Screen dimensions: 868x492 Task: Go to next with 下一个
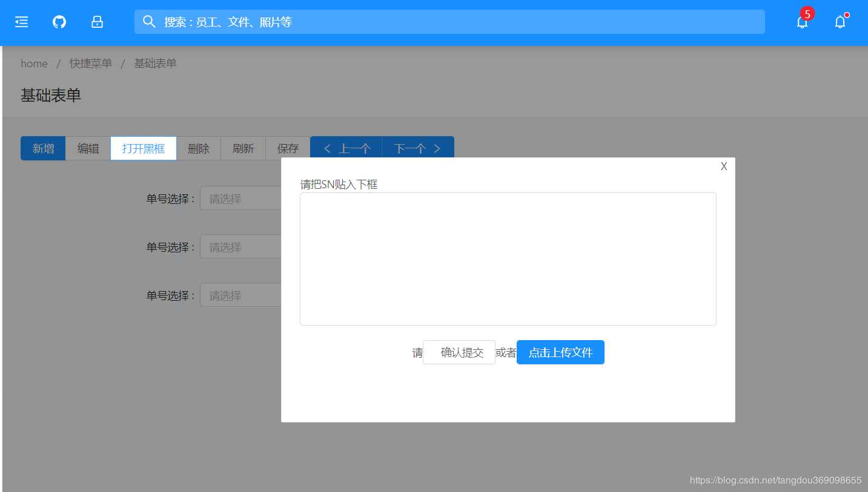coord(418,148)
